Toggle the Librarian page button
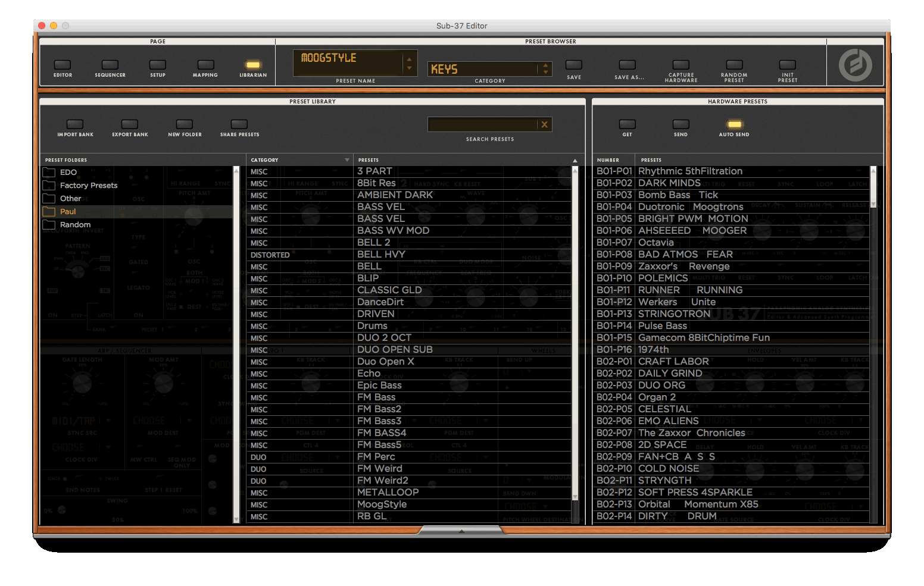Screen dimensions: 924x586 point(253,65)
